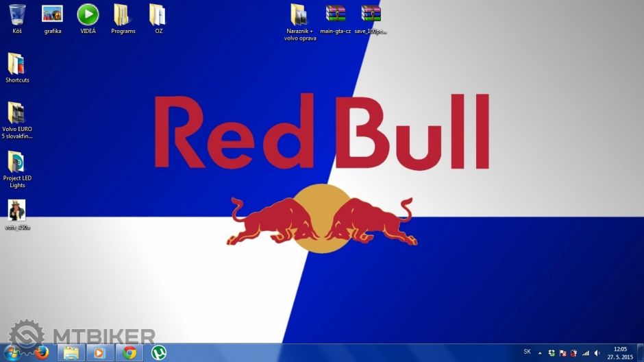644x362 pixels.
Task: Open the volume speaker tray icon
Action: pos(597,352)
